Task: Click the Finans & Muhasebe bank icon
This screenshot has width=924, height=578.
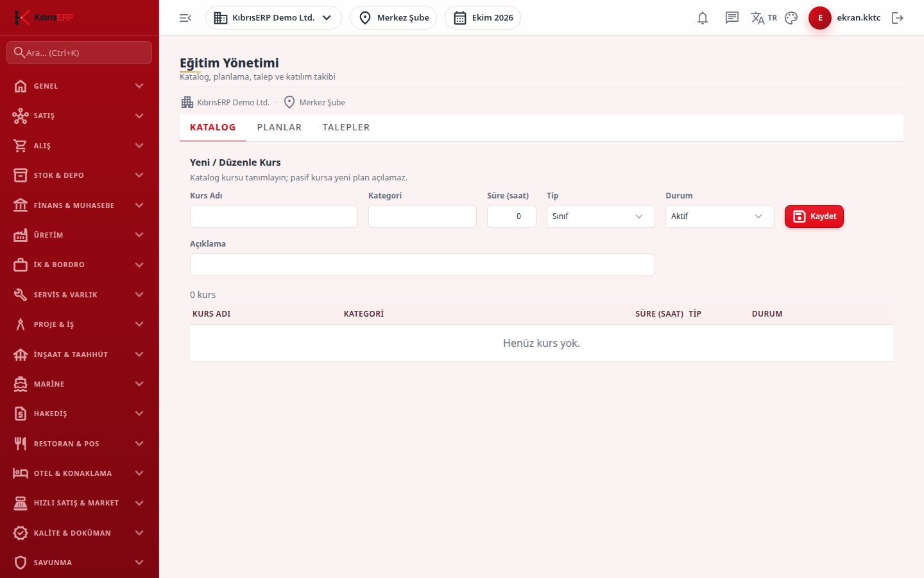Action: click(21, 206)
